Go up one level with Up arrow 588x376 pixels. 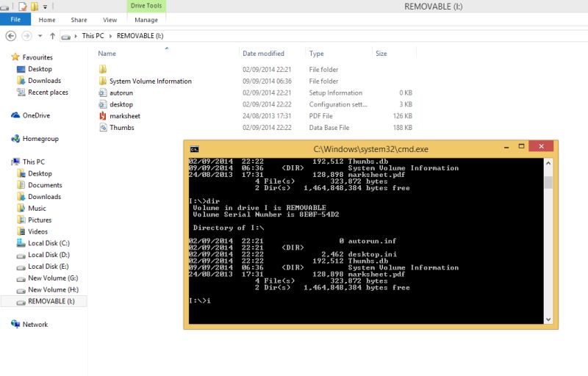[52, 36]
